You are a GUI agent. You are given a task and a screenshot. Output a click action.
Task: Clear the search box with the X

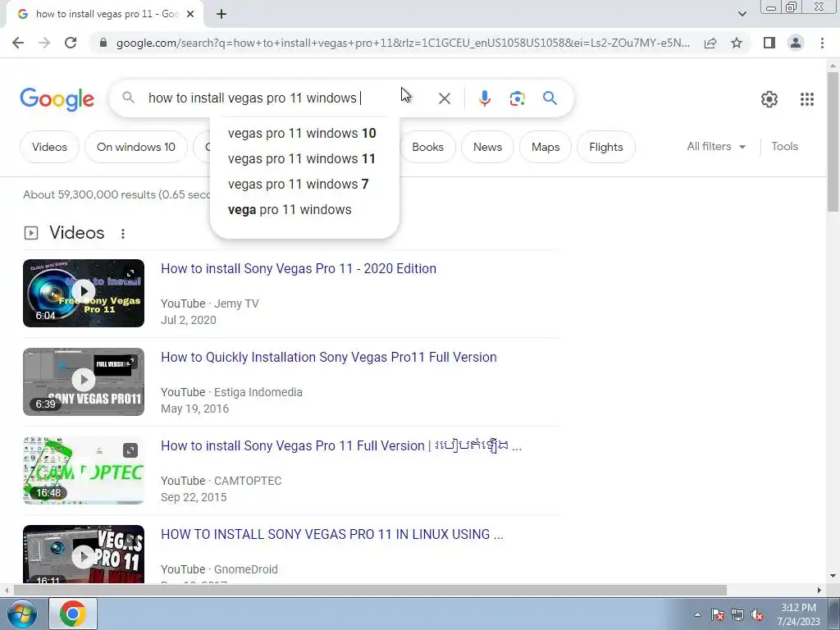point(444,98)
